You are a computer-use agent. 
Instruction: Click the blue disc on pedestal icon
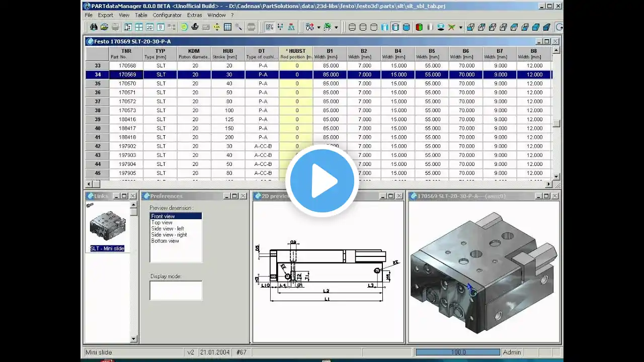point(441,27)
